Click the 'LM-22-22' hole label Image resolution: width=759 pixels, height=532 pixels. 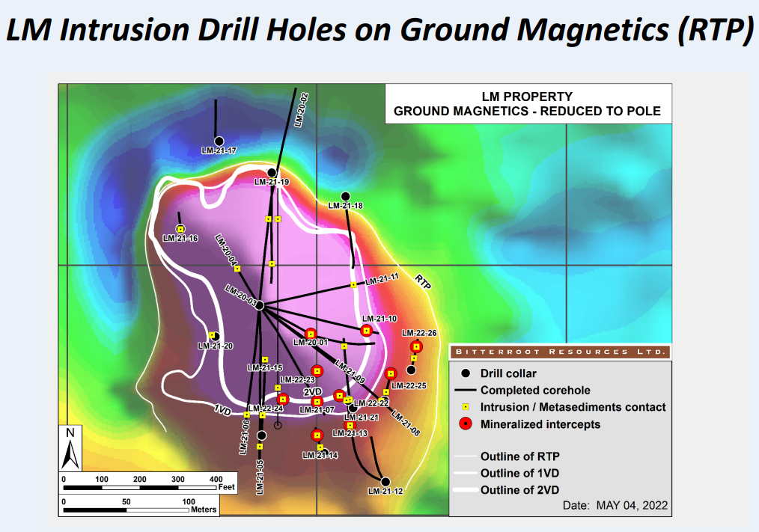tap(371, 403)
